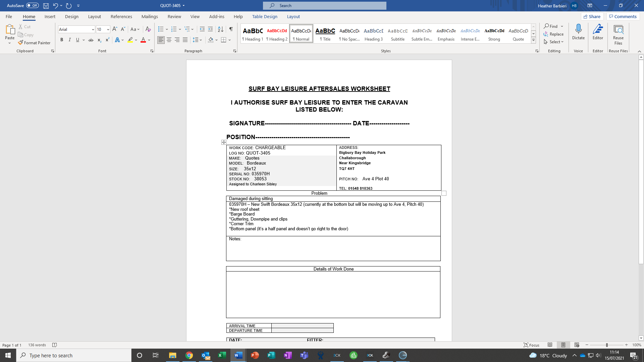Toggle the Show/Hide paragraph marks icon

tap(231, 29)
